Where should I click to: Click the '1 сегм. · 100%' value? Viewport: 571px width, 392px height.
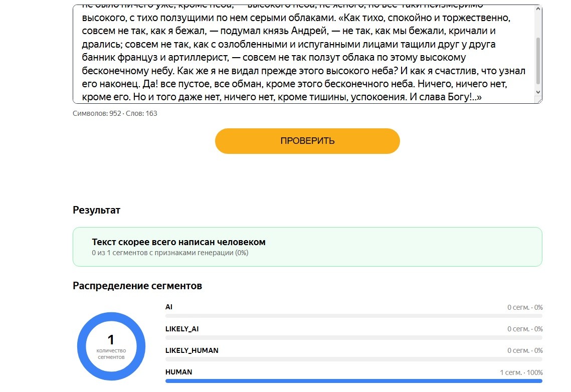click(x=521, y=372)
